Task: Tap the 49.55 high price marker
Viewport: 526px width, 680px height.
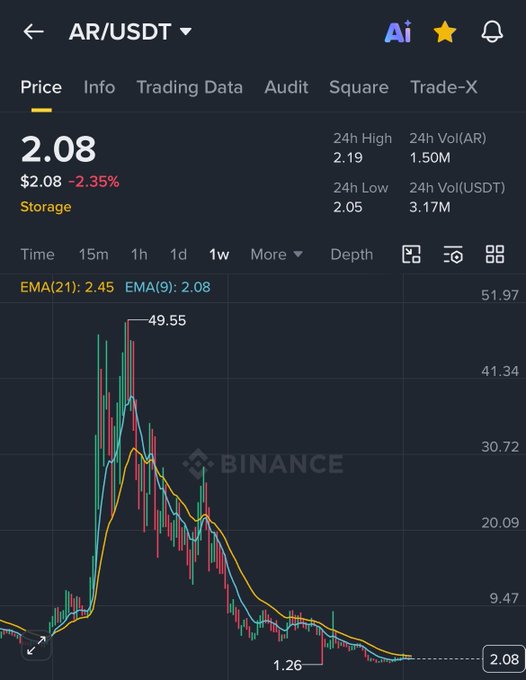Action: tap(167, 320)
